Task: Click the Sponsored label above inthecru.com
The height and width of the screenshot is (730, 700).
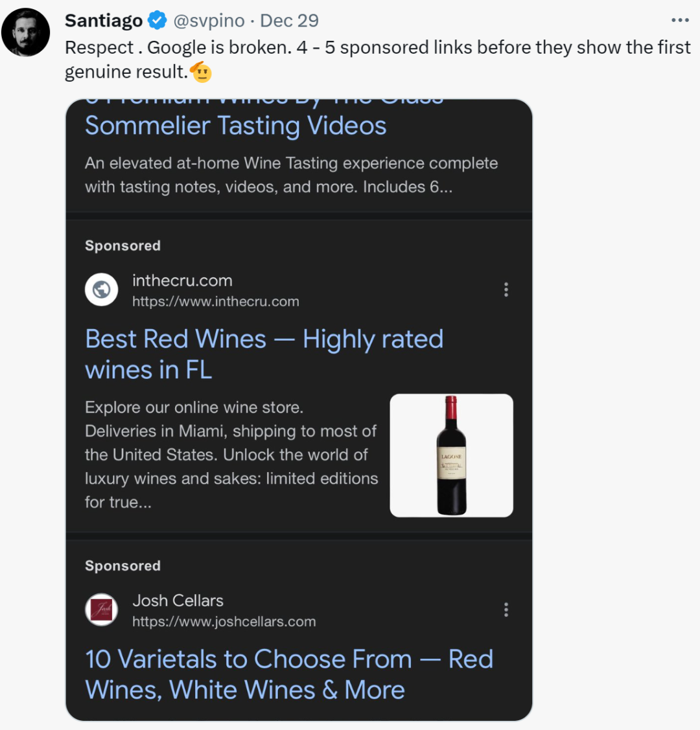Action: (x=122, y=245)
